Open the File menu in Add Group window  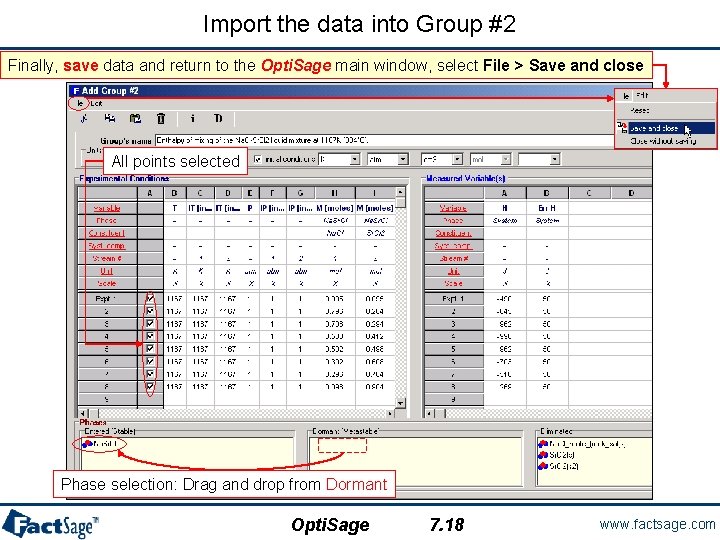(79, 103)
